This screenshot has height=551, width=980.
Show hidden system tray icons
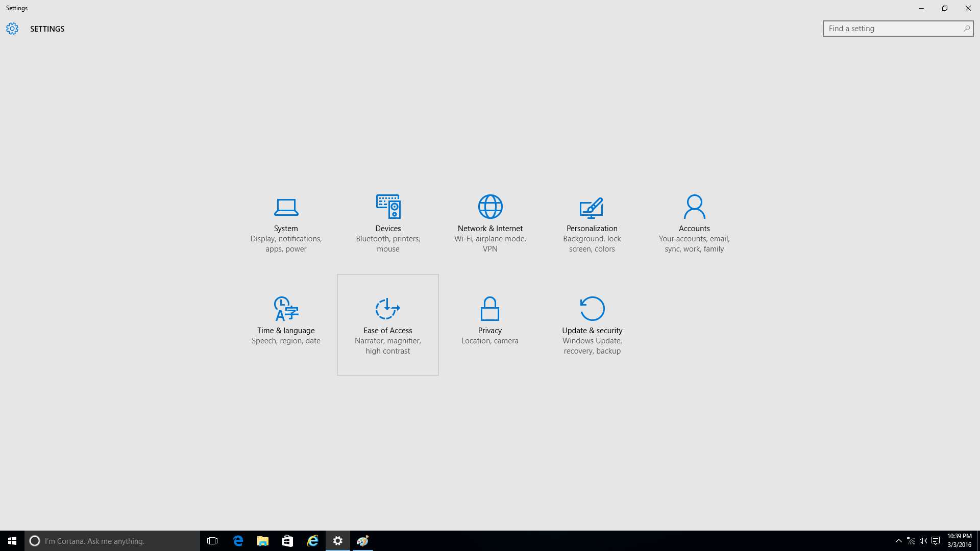coord(899,541)
